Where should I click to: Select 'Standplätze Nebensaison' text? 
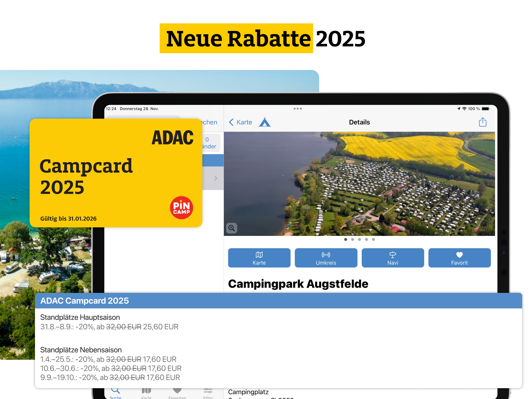[x=81, y=350]
